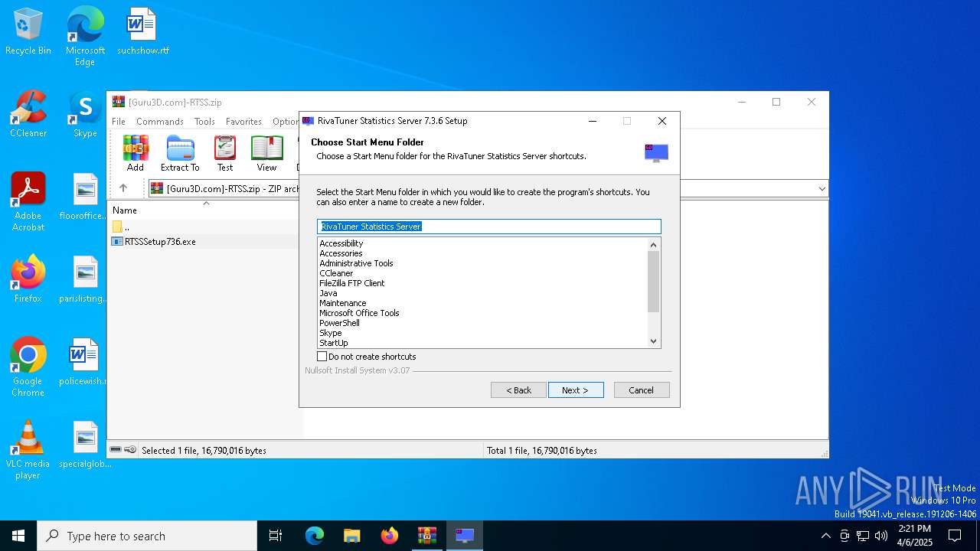980x551 pixels.
Task: Select the VLC media player desktop shortcut
Action: click(28, 449)
